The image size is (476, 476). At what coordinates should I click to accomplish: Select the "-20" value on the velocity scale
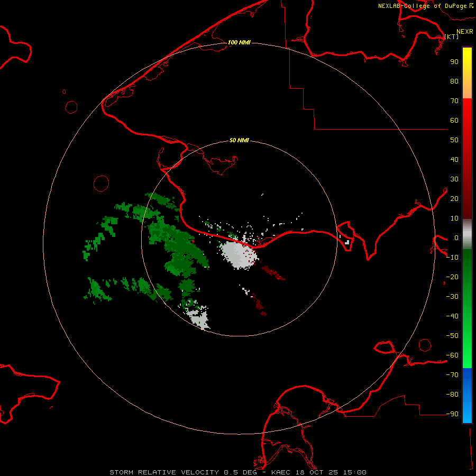pos(452,277)
